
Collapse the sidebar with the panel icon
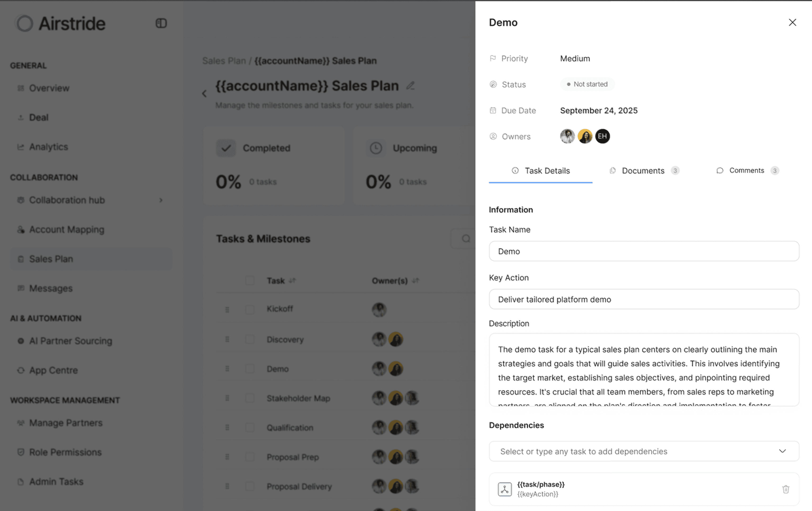coord(161,23)
